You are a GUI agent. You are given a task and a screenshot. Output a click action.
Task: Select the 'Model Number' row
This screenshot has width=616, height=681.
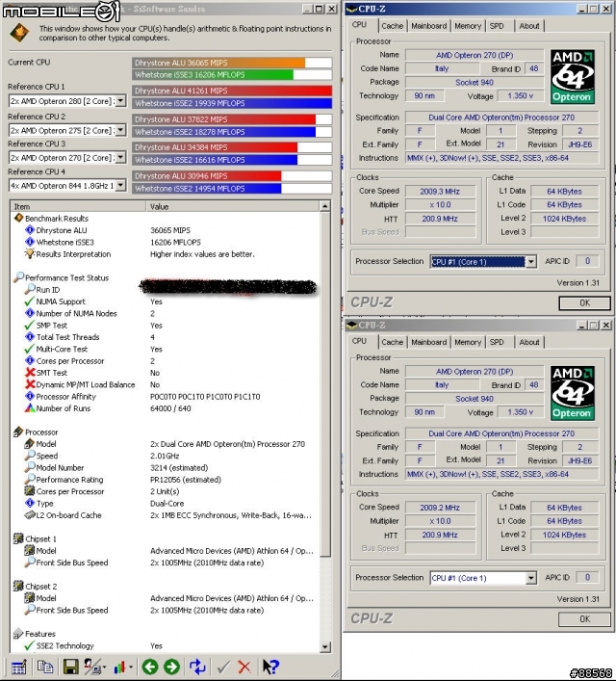click(x=165, y=468)
